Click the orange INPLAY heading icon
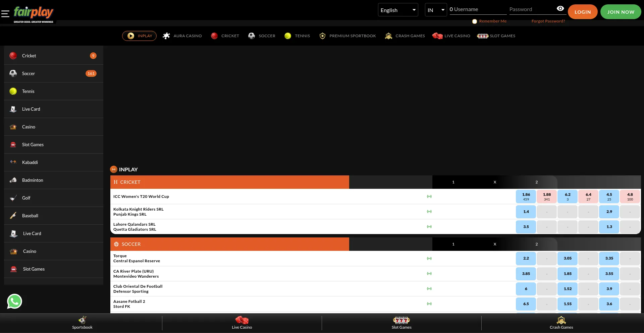The image size is (644, 333). [114, 169]
